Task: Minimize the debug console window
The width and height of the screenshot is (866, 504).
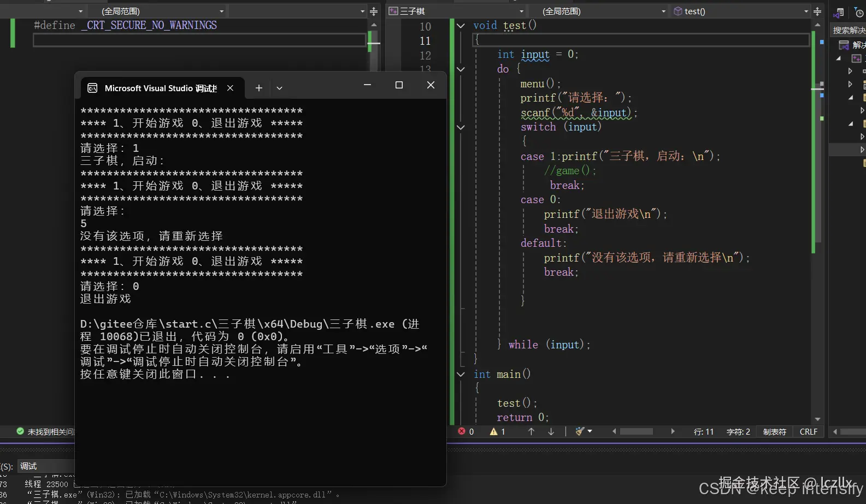Action: pyautogui.click(x=367, y=85)
